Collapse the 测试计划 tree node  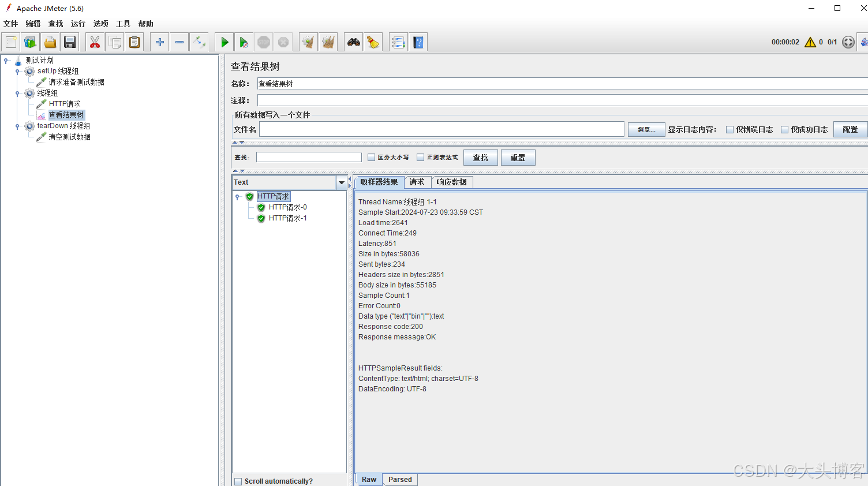6,60
